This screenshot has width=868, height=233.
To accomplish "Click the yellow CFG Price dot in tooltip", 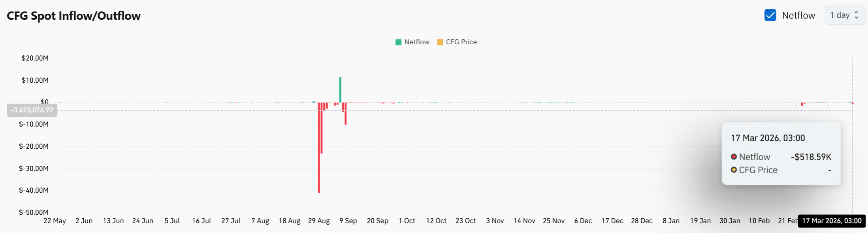I will 734,170.
